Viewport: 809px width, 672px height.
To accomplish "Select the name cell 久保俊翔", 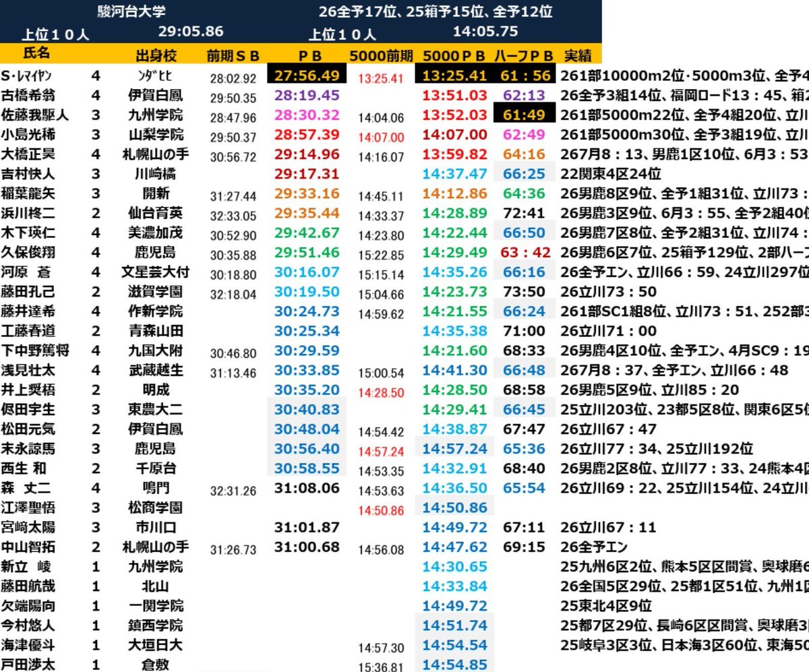I will pyautogui.click(x=28, y=252).
